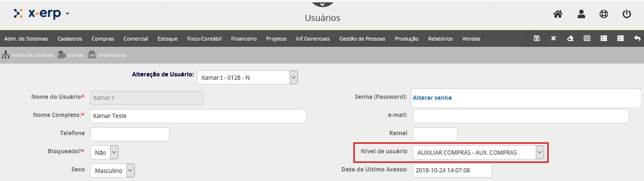This screenshot has width=644, height=181.
Task: Open the Contas shortcut
Action: [x=71, y=55]
